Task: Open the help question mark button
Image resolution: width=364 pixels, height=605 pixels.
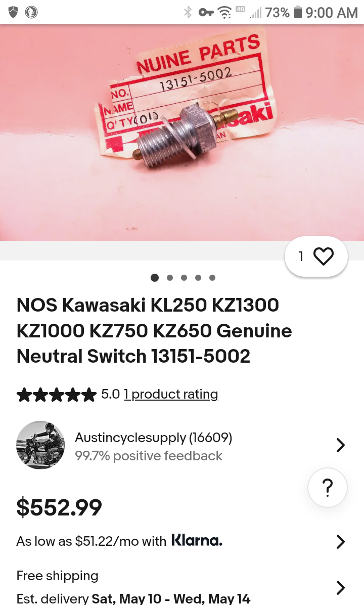Action: [x=328, y=487]
